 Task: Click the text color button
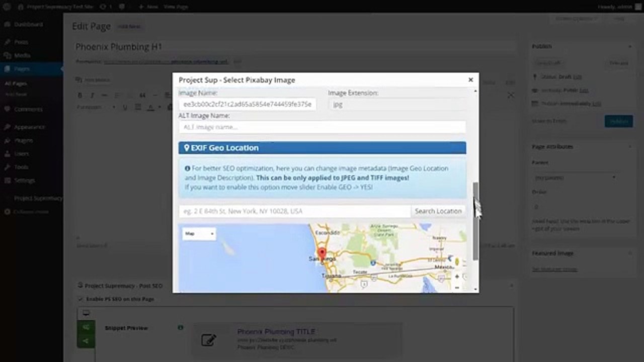150,107
